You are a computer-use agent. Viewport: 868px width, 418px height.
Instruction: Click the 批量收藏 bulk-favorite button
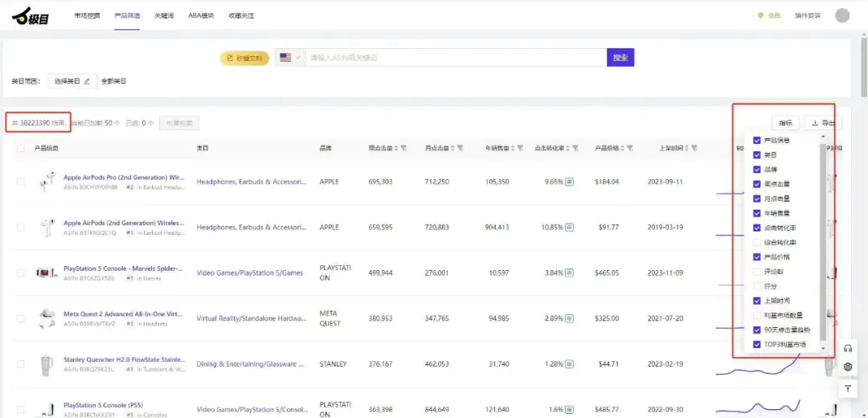179,123
